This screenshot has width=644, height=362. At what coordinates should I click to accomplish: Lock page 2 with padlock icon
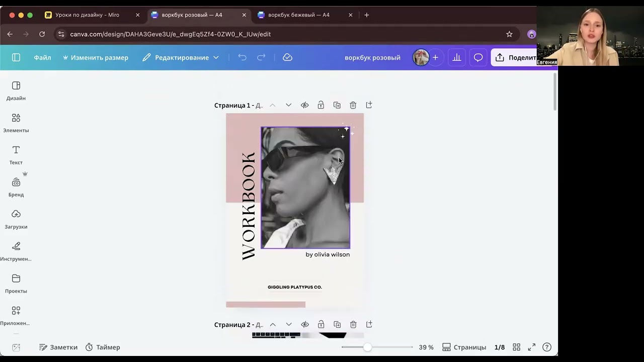[321, 325]
